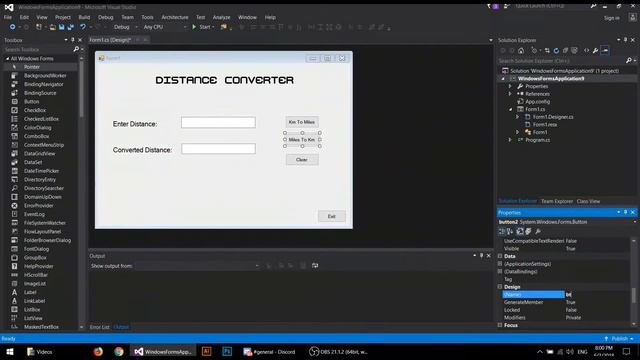This screenshot has height=360, width=640.
Task: Click the Converted Distance text box
Action: point(218,149)
